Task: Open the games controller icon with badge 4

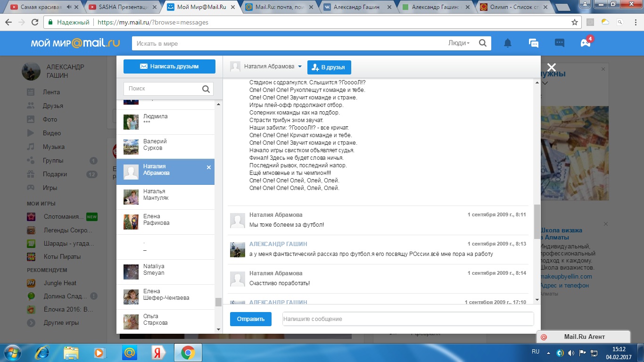Action: click(x=586, y=43)
